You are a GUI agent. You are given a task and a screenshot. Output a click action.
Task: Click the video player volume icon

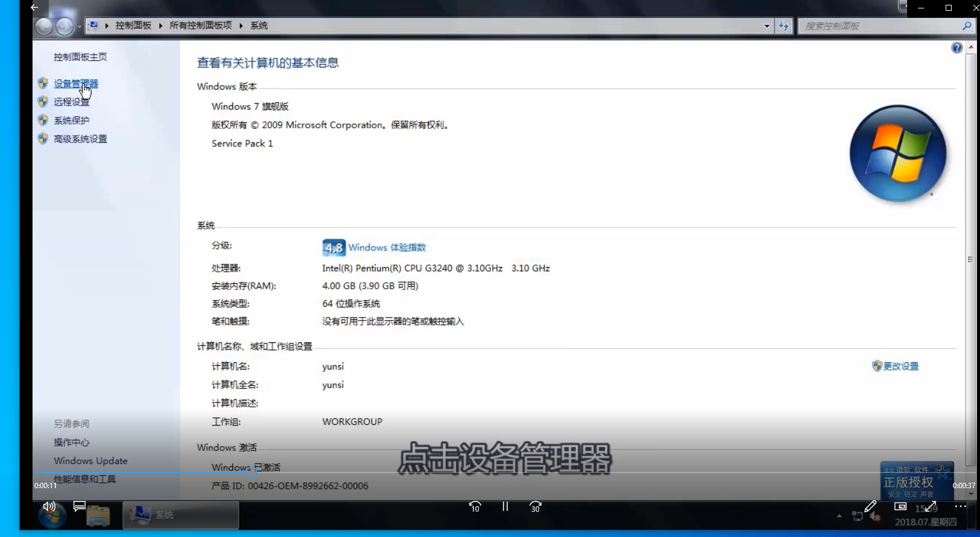[x=49, y=506]
